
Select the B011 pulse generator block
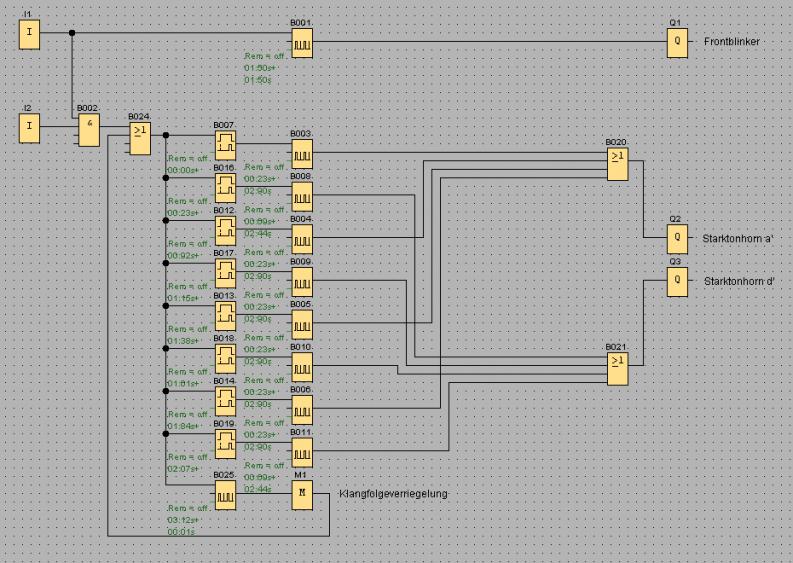[302, 451]
